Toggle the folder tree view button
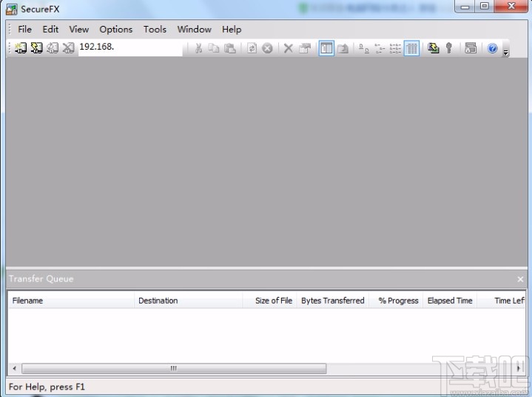The image size is (532, 397). click(x=326, y=48)
